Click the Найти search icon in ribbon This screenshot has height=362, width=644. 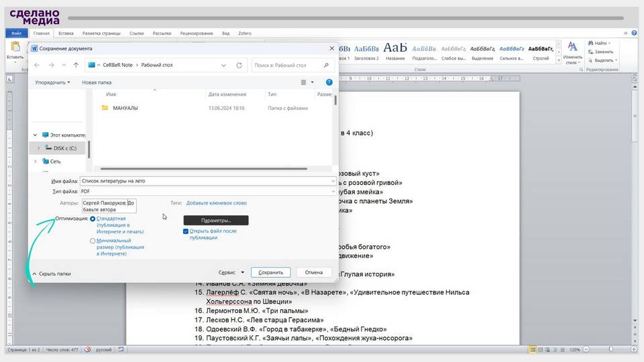[591, 43]
